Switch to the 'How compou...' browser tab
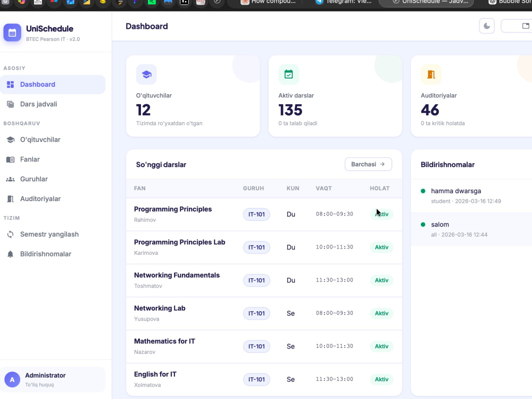Screen dimensions: 532x399 (x=268, y=2)
